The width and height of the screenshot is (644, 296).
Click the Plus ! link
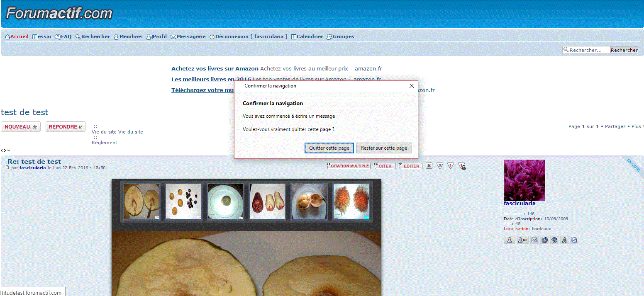point(637,126)
